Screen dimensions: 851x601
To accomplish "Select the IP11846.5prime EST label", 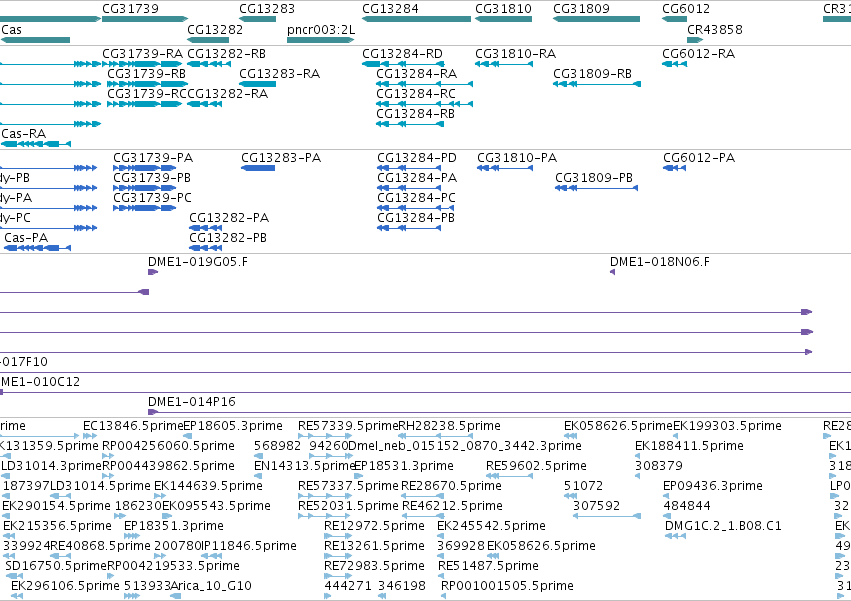I will [249, 546].
